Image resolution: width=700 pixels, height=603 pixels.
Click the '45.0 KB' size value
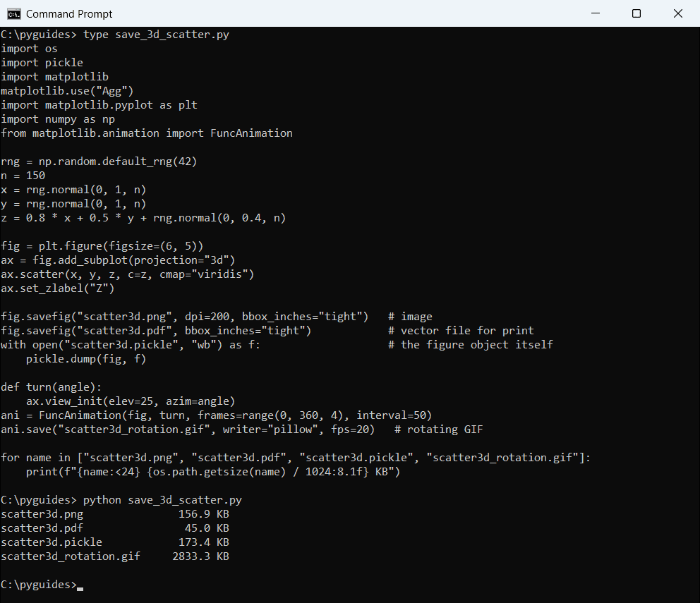pos(207,528)
